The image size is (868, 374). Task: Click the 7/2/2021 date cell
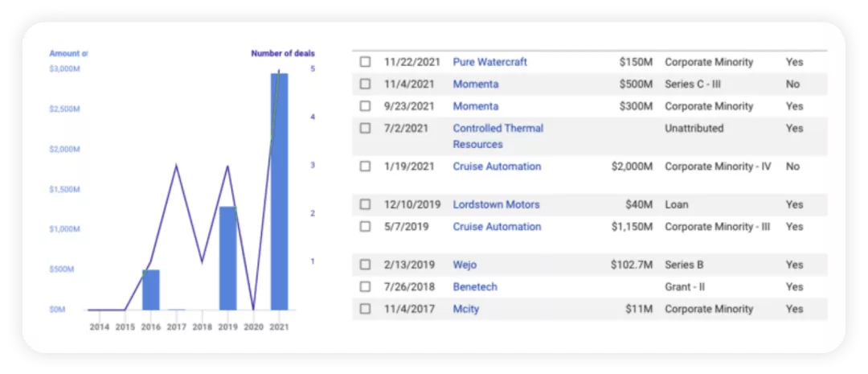[407, 128]
